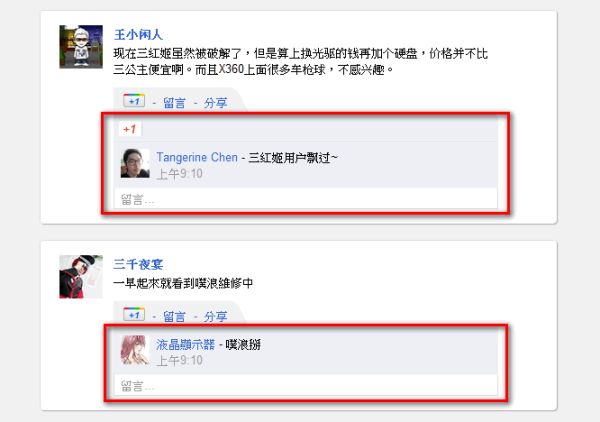Image resolution: width=600 pixels, height=422 pixels.
Task: Click the post text of 三千夜宴's update
Action: tap(183, 283)
